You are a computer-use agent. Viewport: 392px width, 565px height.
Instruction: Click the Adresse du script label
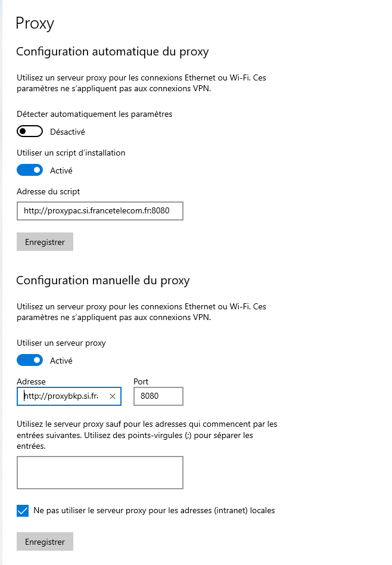48,191
